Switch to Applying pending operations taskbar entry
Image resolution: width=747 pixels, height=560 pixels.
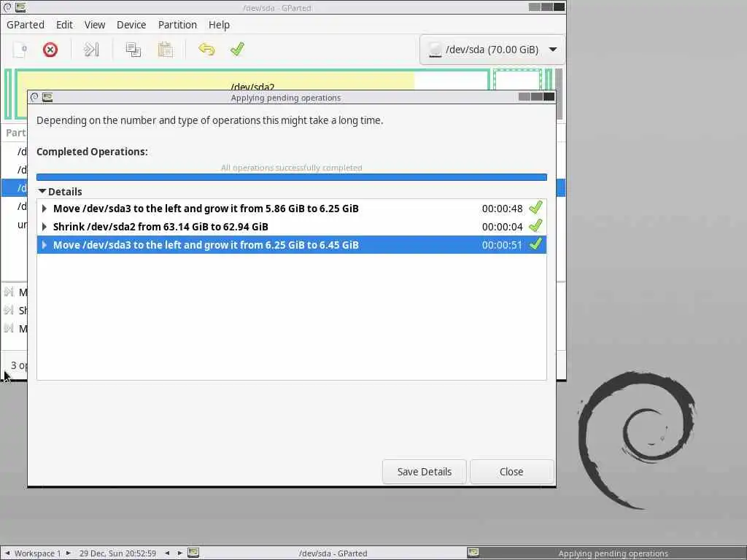pyautogui.click(x=613, y=553)
